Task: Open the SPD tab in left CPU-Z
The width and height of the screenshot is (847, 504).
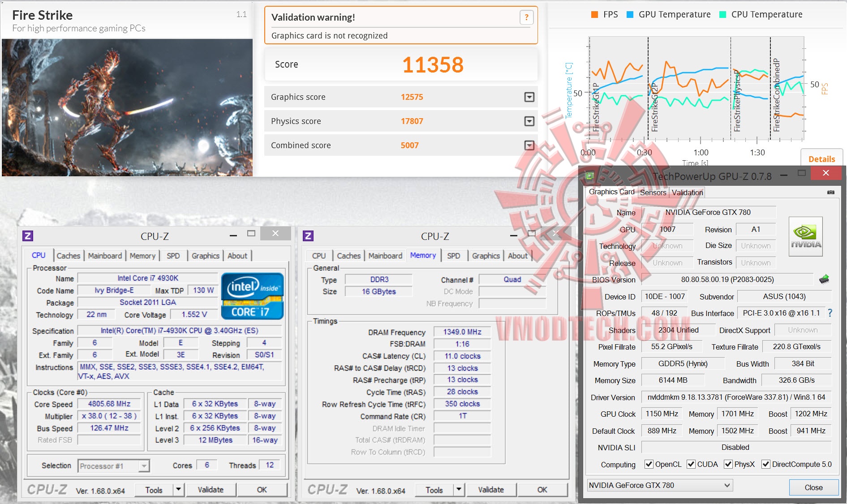Action: click(173, 256)
